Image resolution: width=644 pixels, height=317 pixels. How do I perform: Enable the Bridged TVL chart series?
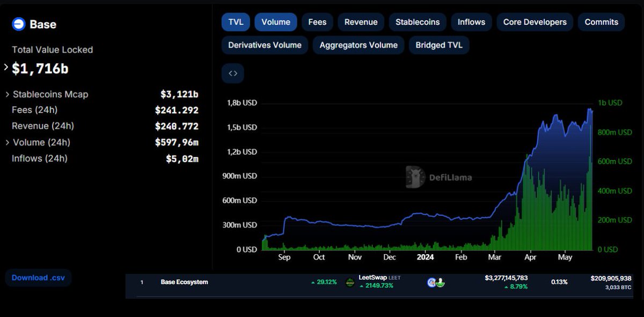439,45
